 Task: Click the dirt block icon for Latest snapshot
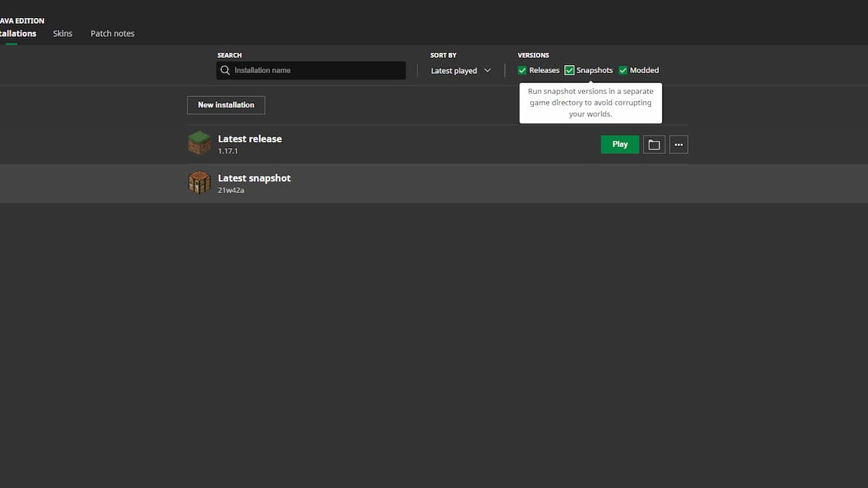pos(199,182)
